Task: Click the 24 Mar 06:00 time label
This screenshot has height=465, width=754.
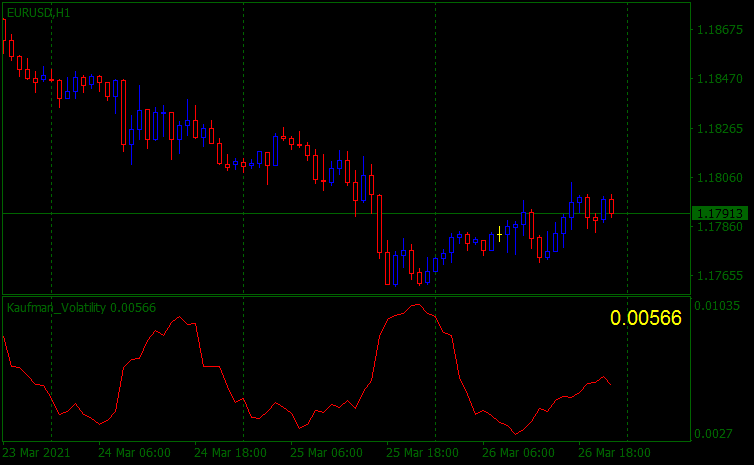Action: click(134, 453)
